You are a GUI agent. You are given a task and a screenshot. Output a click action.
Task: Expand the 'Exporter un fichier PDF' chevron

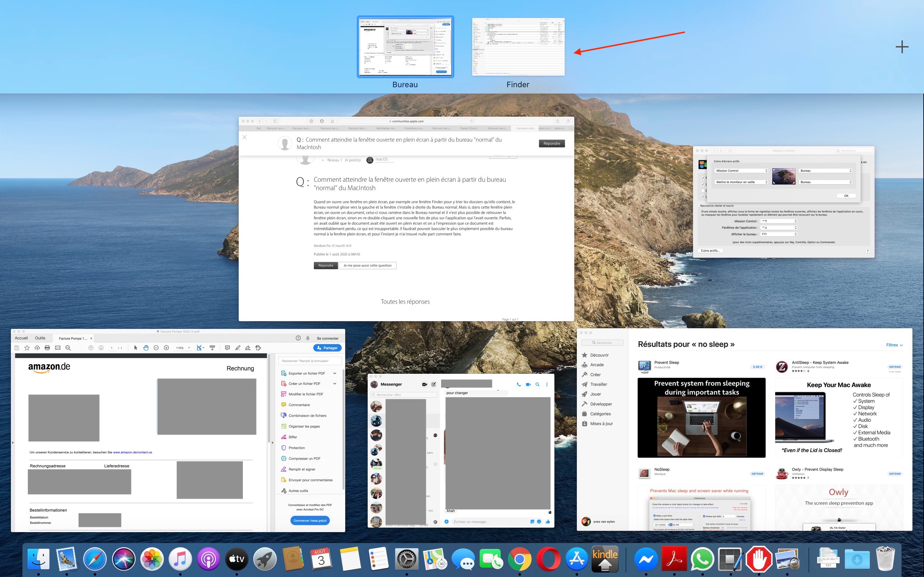[x=335, y=373]
